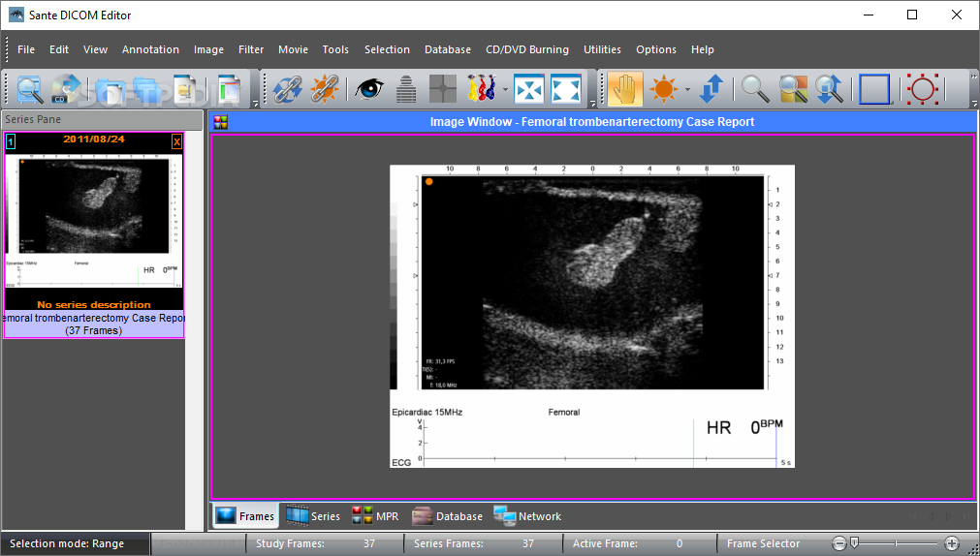
Task: Open the Tools menu
Action: pos(335,49)
